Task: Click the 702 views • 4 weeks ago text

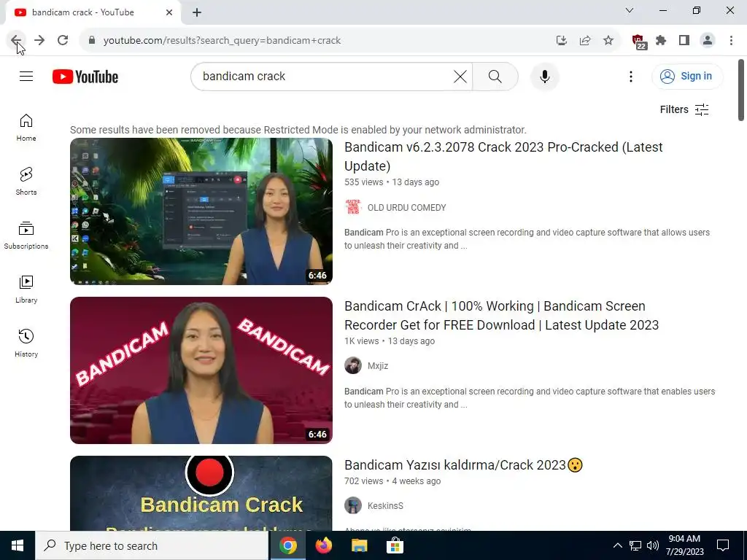Action: click(392, 481)
